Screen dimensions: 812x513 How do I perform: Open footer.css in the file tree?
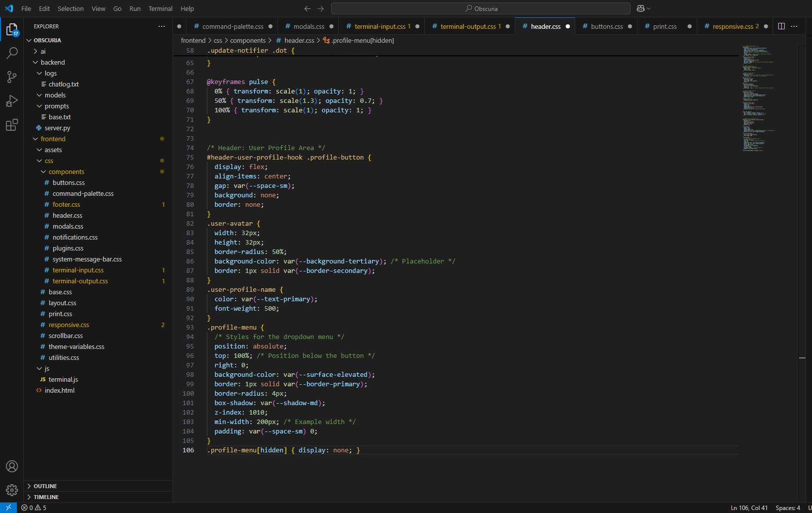coord(98,204)
